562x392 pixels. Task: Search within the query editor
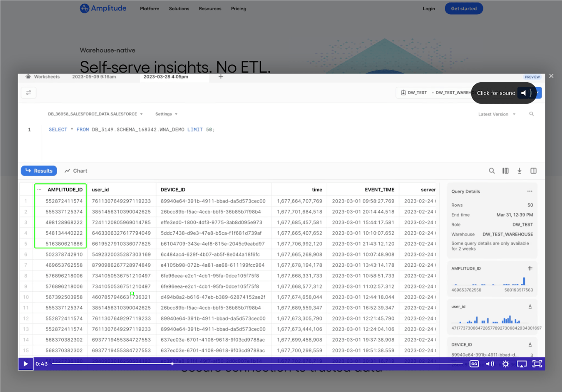(532, 114)
